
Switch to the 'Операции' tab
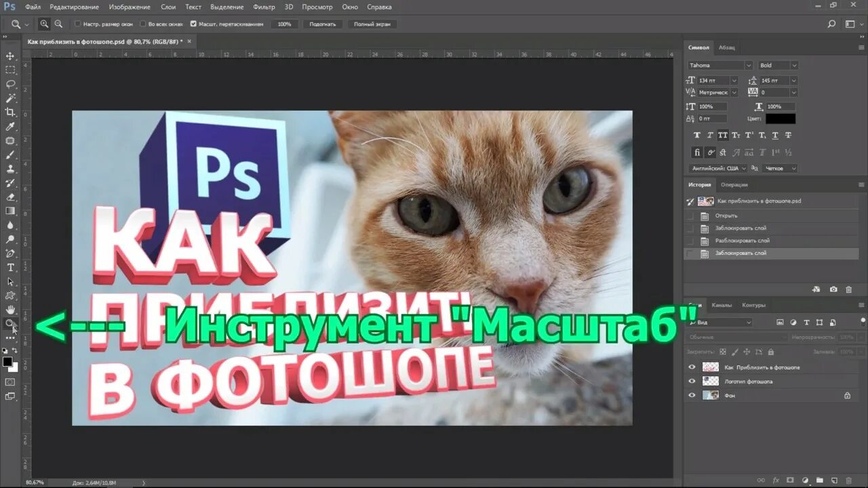(734, 184)
